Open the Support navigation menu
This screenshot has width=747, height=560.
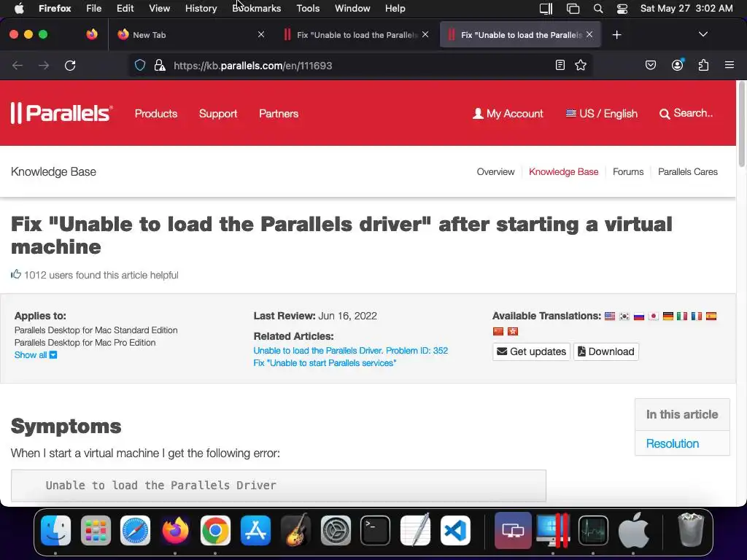pyautogui.click(x=217, y=113)
